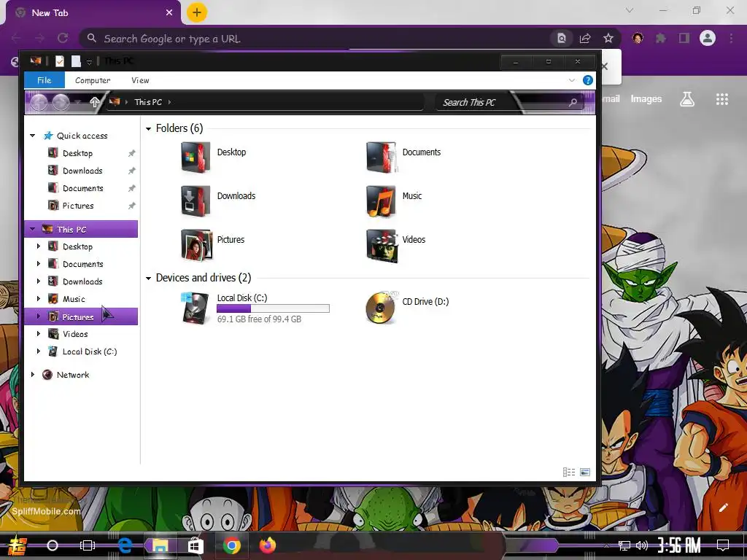
Task: Open Chrome share page icon
Action: click(x=585, y=38)
